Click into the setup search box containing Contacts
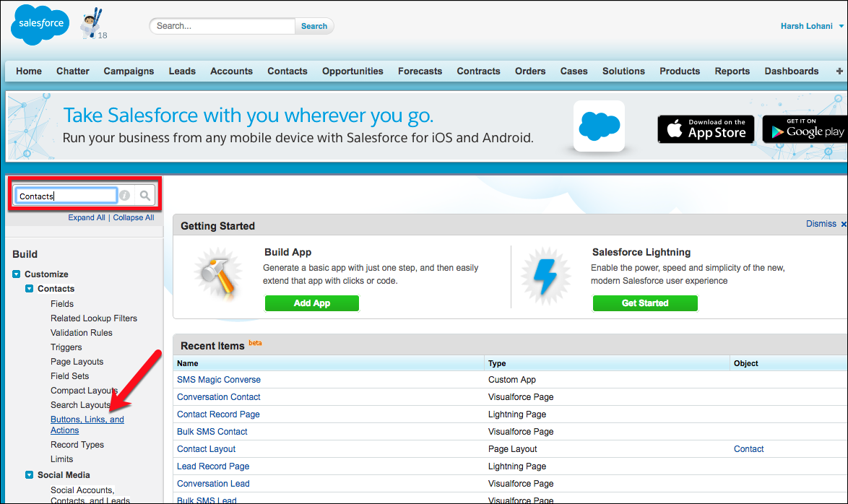The height and width of the screenshot is (504, 848). pyautogui.click(x=66, y=196)
